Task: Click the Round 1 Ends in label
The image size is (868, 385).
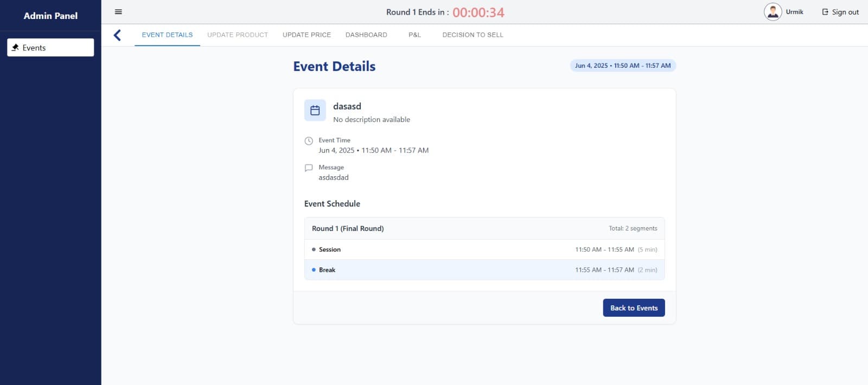Action: click(417, 12)
